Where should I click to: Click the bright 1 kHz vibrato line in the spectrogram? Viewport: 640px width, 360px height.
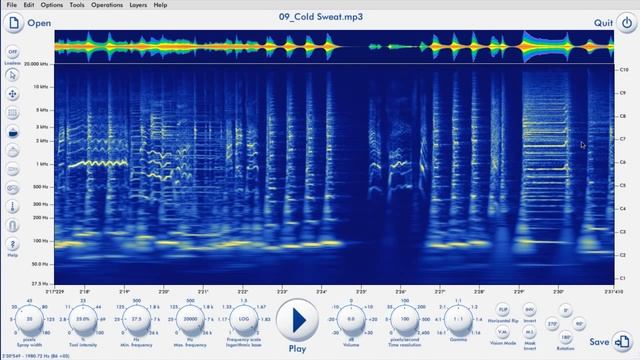click(98, 163)
